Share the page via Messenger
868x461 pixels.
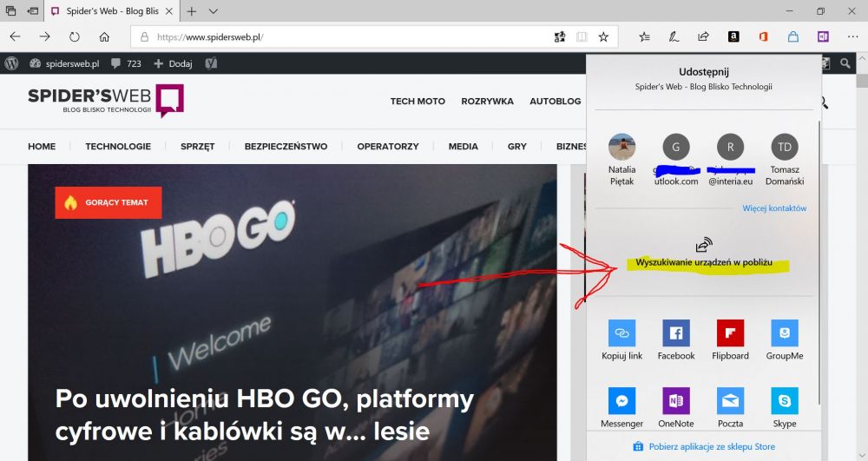[621, 408]
